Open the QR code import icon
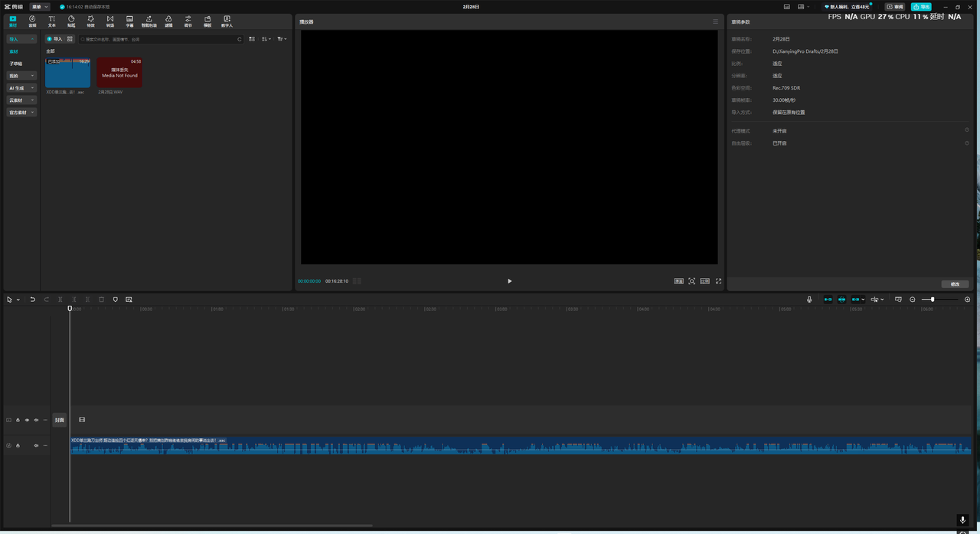 click(70, 39)
